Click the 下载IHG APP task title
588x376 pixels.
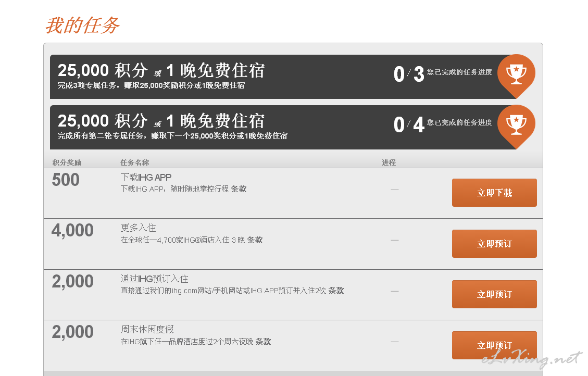tap(146, 177)
